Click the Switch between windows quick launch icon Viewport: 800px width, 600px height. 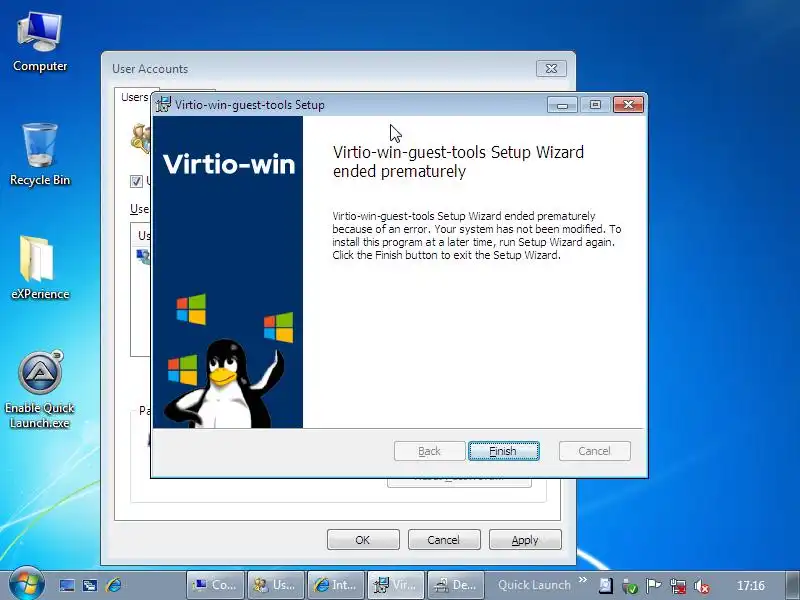(90, 585)
